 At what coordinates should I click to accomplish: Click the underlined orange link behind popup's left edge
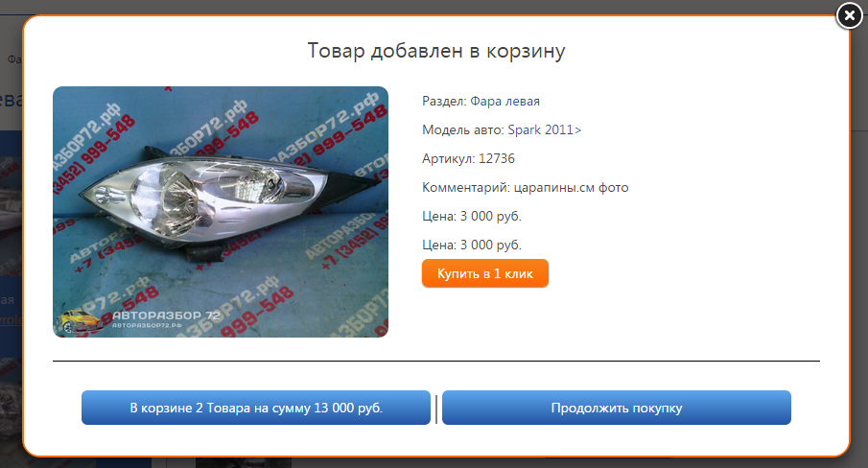click(11, 319)
